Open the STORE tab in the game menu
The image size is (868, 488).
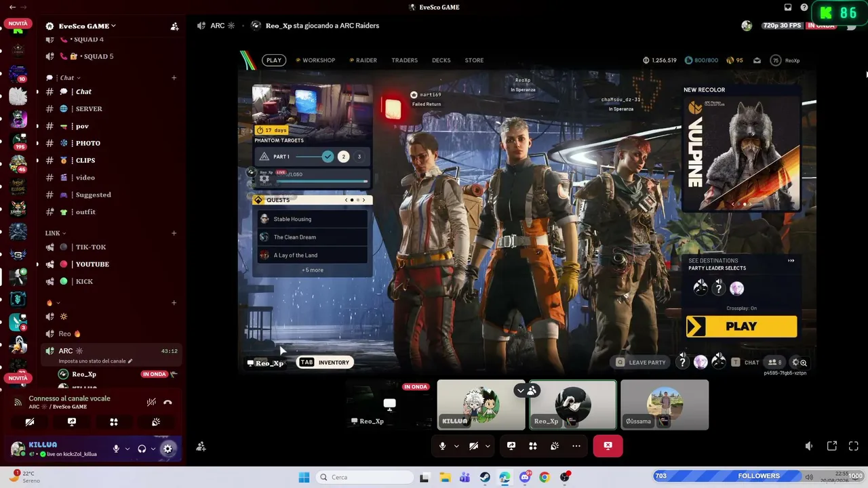pyautogui.click(x=474, y=60)
